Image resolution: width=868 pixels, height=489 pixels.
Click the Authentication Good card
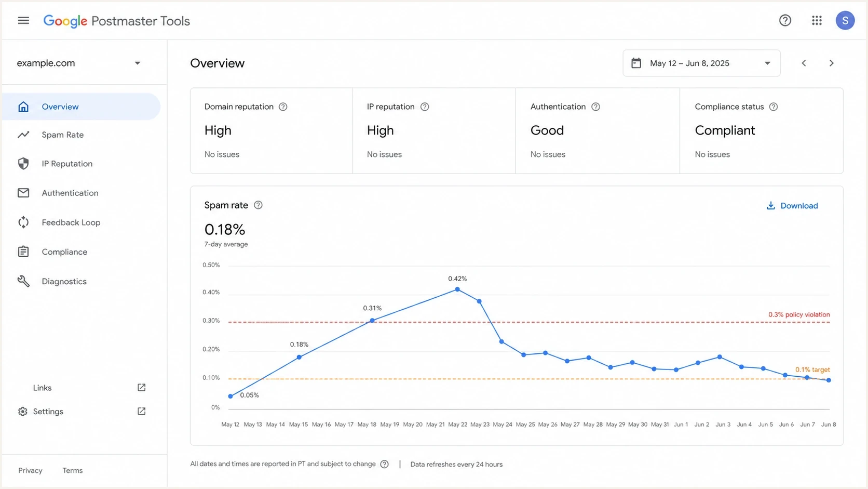(x=598, y=130)
